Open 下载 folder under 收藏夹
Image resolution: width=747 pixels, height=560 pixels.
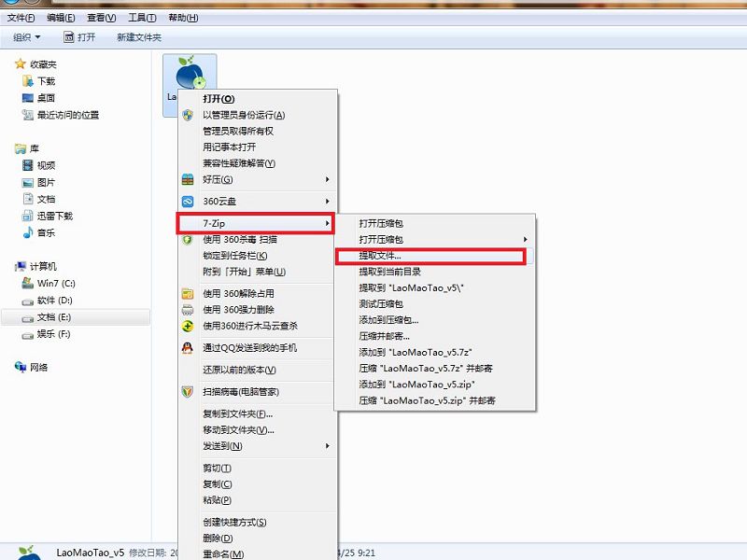click(x=46, y=81)
